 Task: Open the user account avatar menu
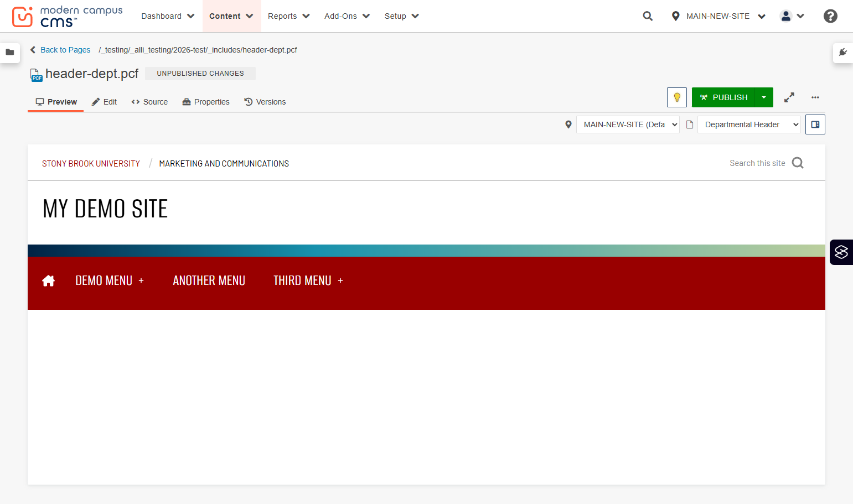tap(792, 16)
